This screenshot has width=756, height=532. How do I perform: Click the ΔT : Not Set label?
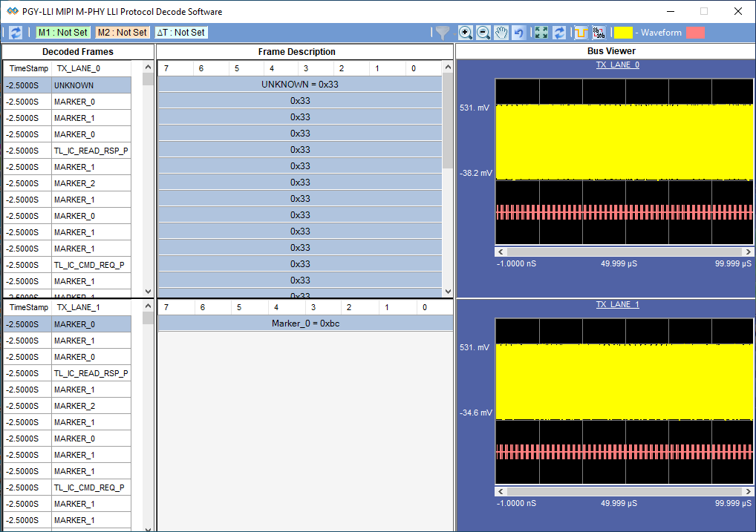tap(180, 33)
